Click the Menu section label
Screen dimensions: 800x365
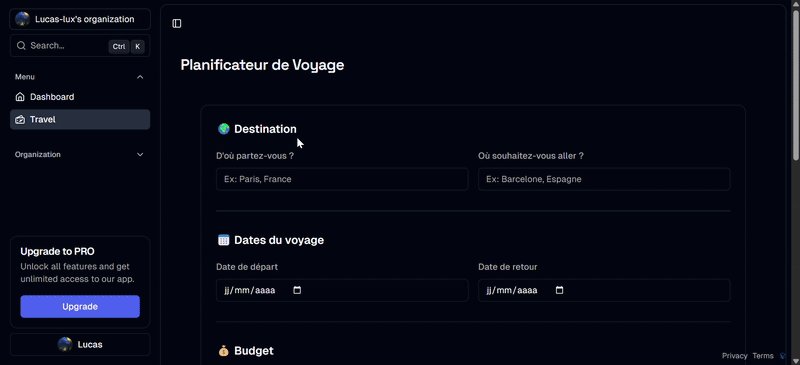24,77
